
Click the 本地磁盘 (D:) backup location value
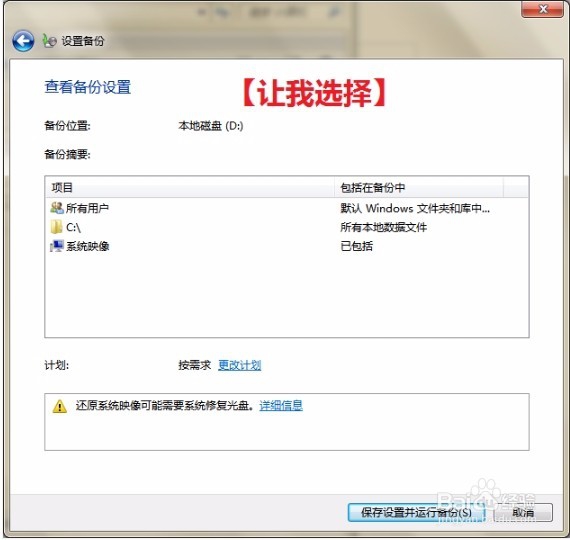click(x=210, y=126)
